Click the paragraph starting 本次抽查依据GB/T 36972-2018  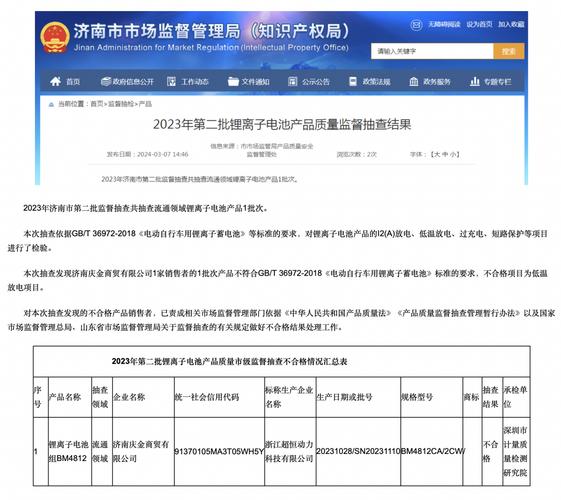click(x=278, y=241)
